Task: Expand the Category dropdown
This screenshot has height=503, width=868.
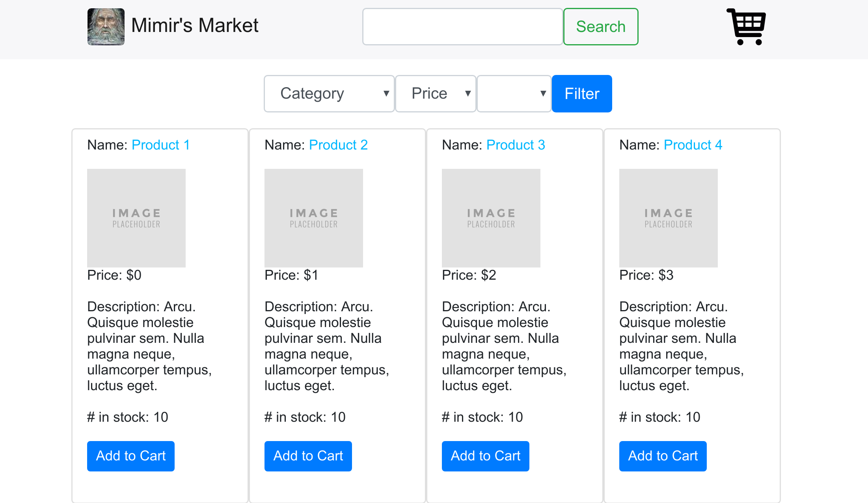Action: [329, 93]
